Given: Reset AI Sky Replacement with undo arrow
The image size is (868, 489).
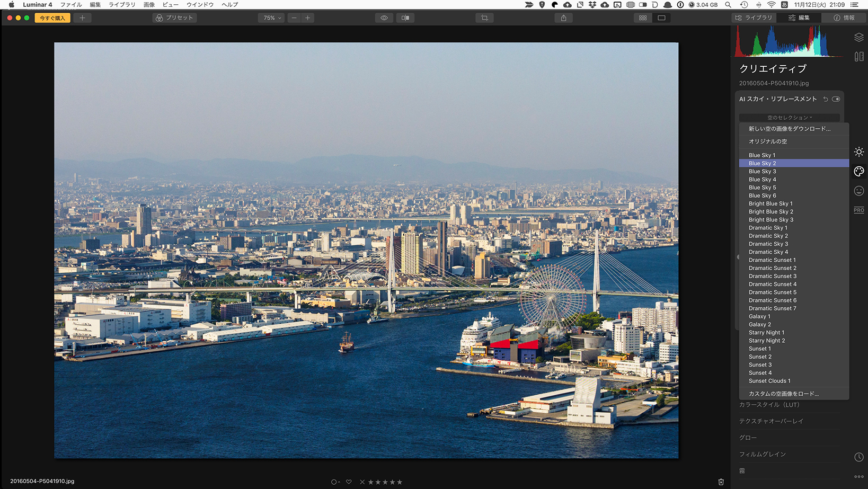Looking at the screenshot, I should pyautogui.click(x=826, y=99).
